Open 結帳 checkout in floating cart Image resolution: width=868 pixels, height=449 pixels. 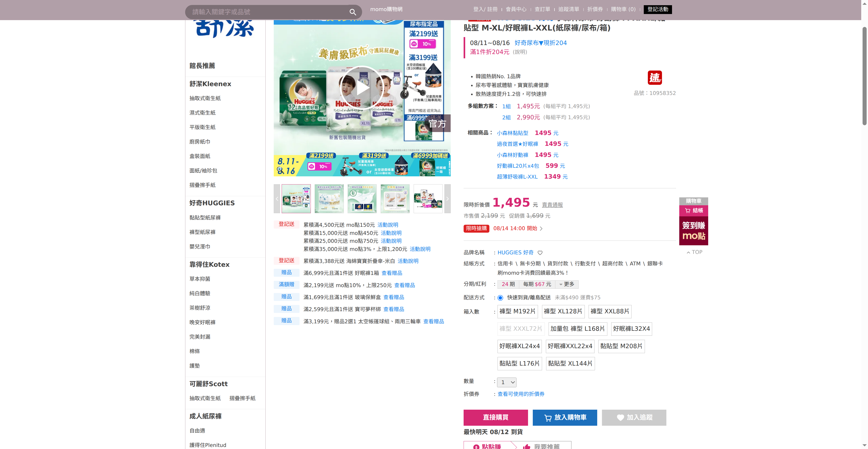coord(694,211)
